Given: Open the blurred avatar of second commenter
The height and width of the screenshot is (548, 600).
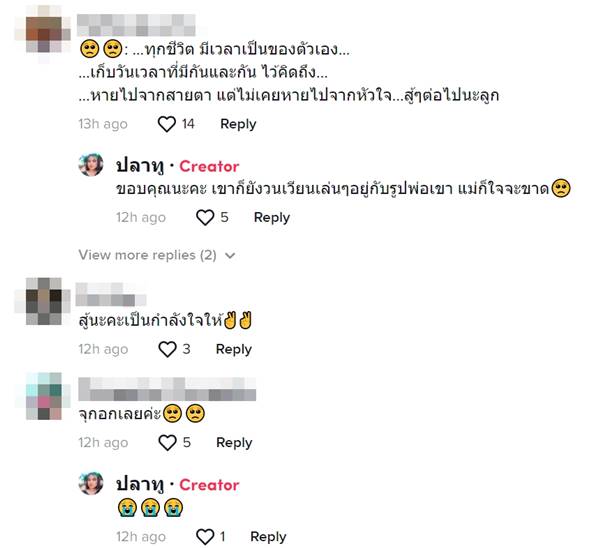Looking at the screenshot, I should 43,302.
